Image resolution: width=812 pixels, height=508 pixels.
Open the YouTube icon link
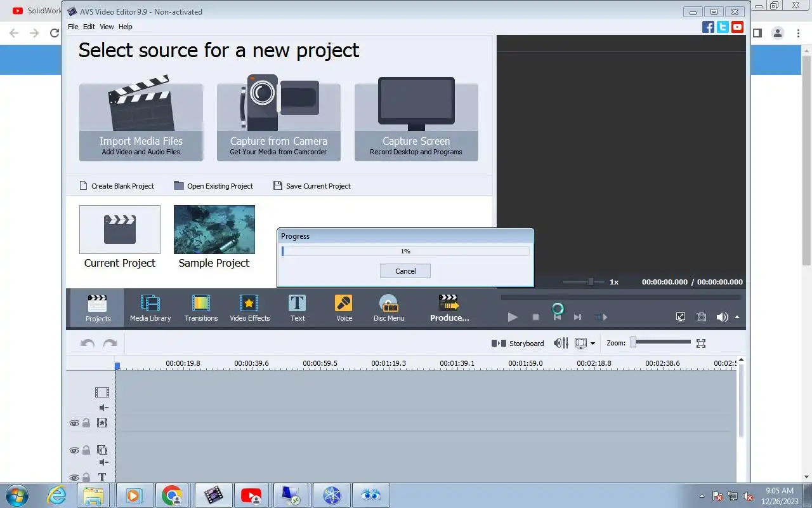coord(737,27)
